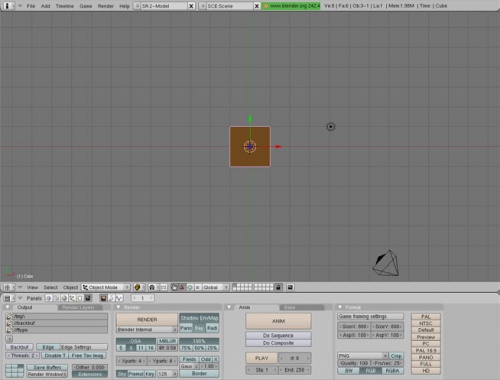Apply the NTSC format preset
500x380 pixels.
coord(426,323)
